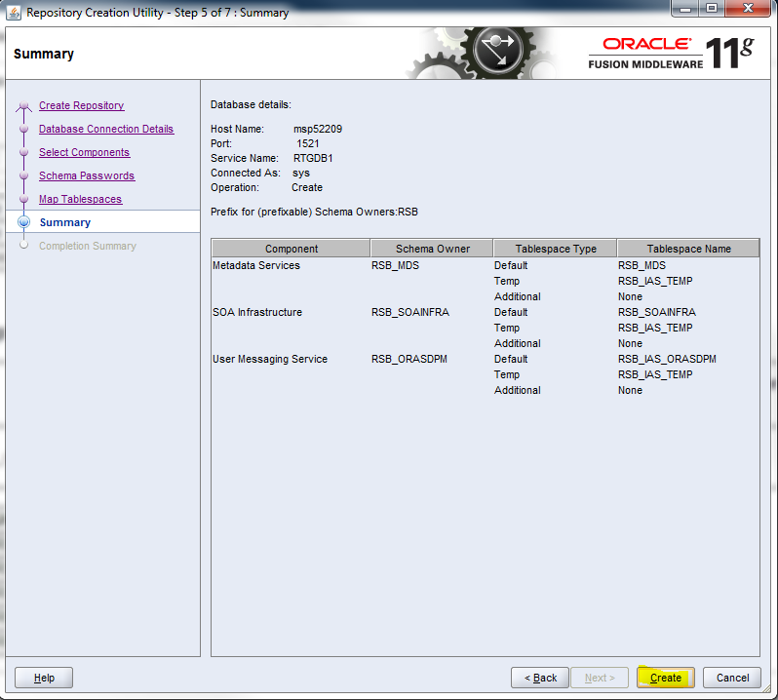Minimize the Repository Creation Utility window

click(685, 9)
